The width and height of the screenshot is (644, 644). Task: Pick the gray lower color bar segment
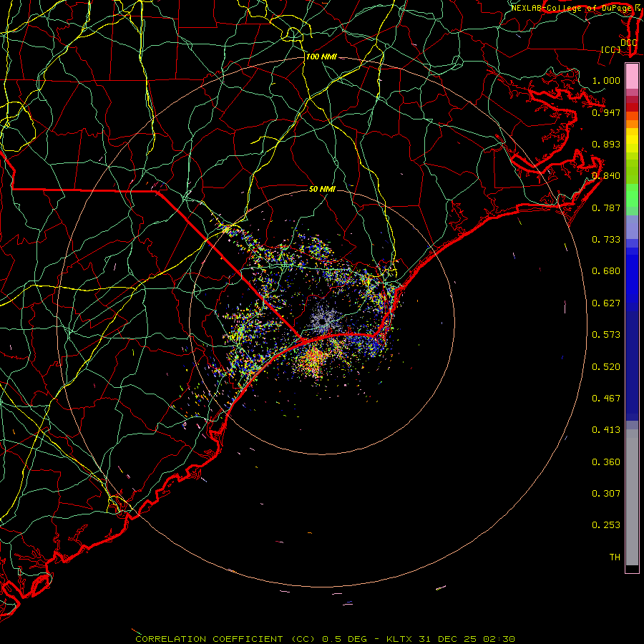tap(632, 501)
